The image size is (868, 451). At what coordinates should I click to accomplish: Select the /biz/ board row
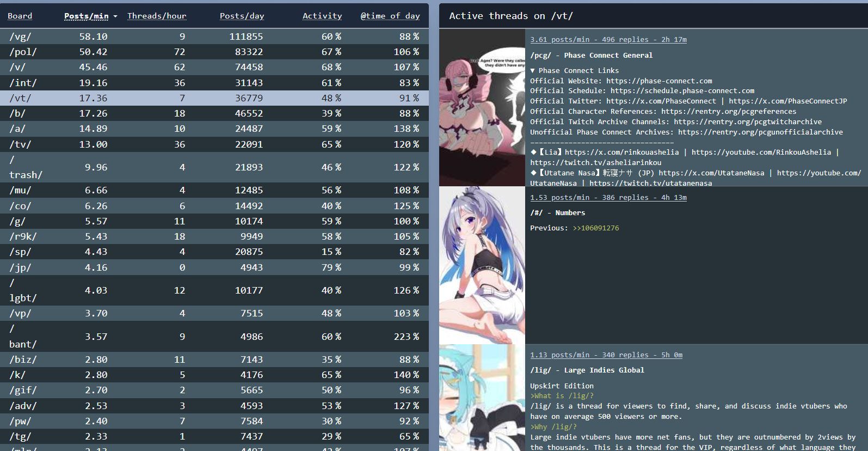pos(214,359)
